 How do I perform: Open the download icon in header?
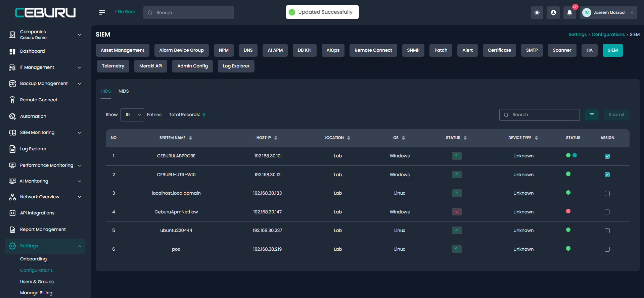point(553,13)
